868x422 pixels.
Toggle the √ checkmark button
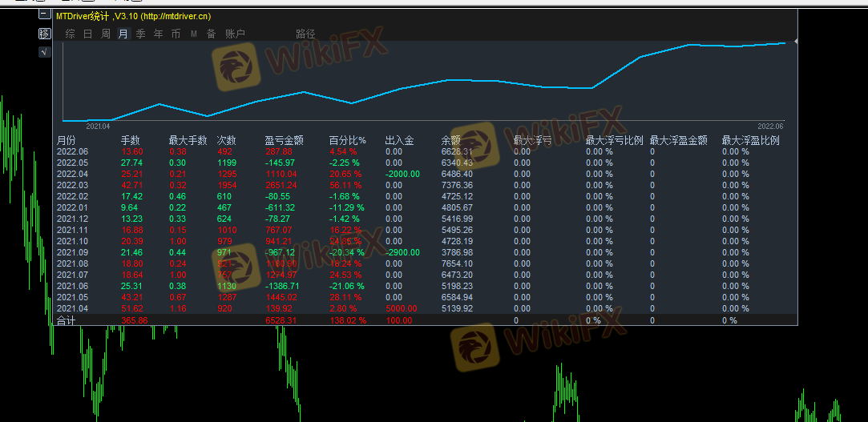pyautogui.click(x=44, y=52)
